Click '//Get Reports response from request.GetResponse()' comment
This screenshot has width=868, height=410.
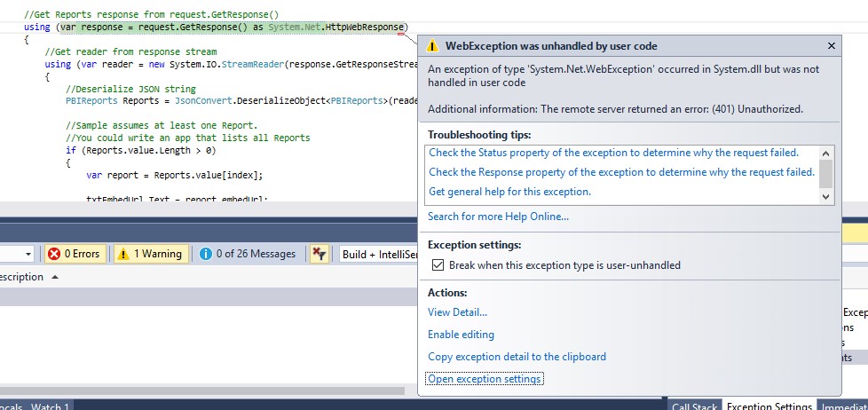(151, 14)
